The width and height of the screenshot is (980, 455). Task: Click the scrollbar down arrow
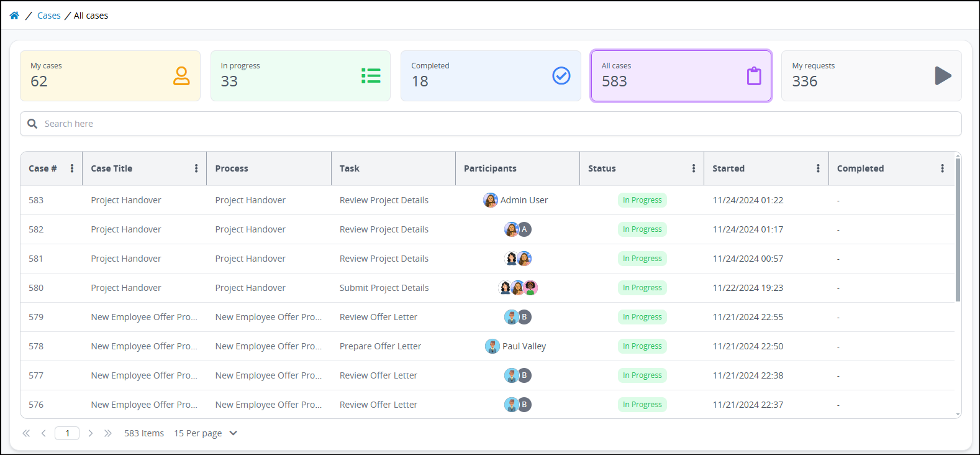pos(958,414)
